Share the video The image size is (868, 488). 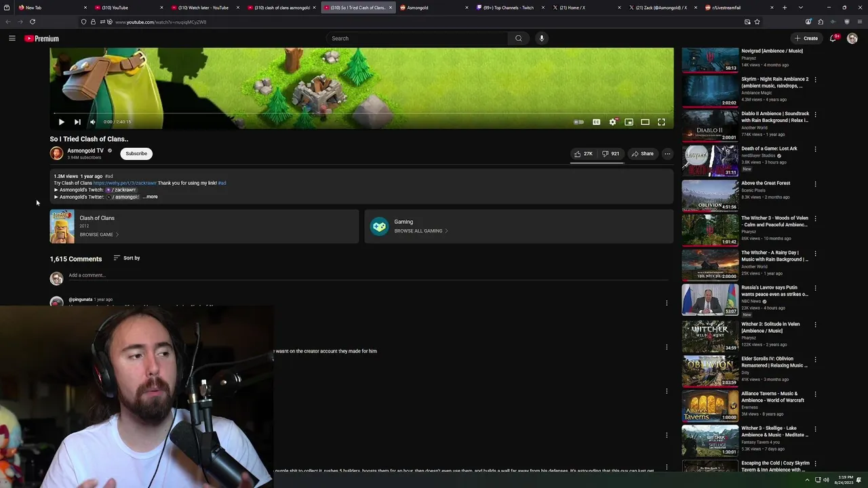(x=642, y=154)
